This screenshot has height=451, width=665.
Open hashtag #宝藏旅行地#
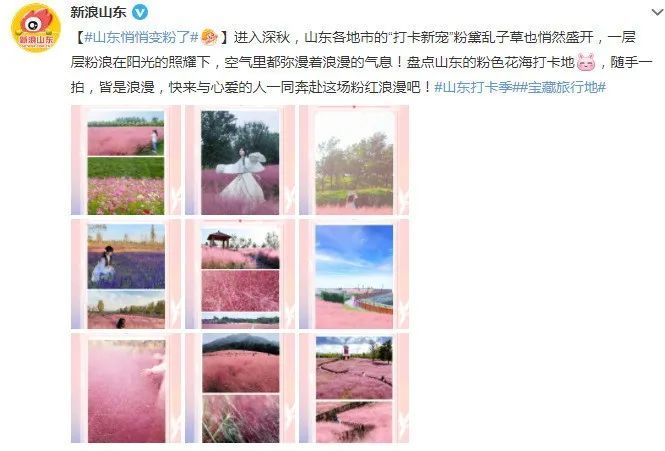(562, 87)
